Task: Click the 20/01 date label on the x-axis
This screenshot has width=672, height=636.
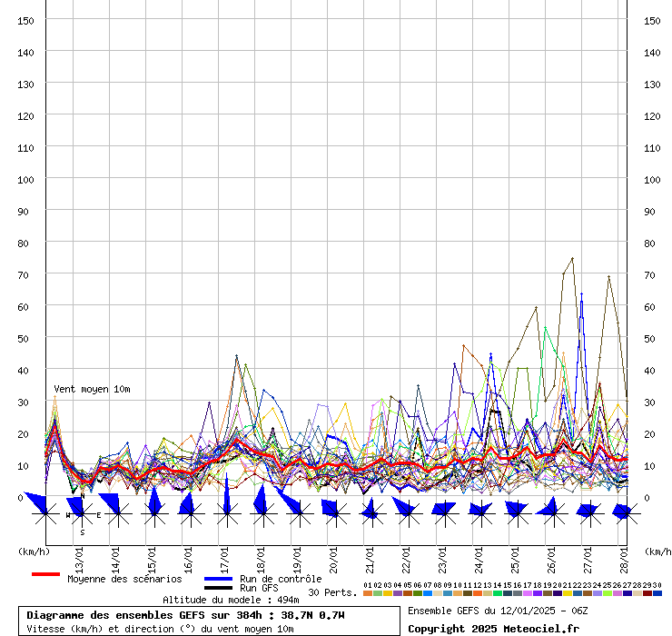Action: tap(333, 558)
